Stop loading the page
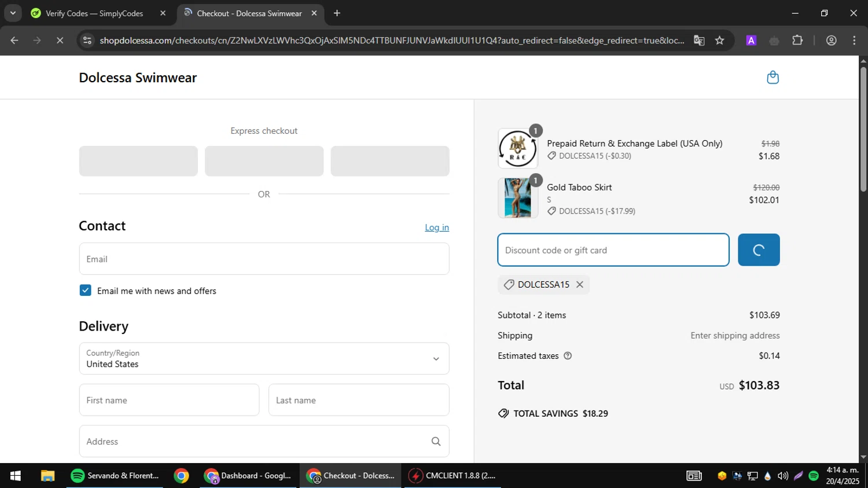This screenshot has height=488, width=868. coord(60,41)
